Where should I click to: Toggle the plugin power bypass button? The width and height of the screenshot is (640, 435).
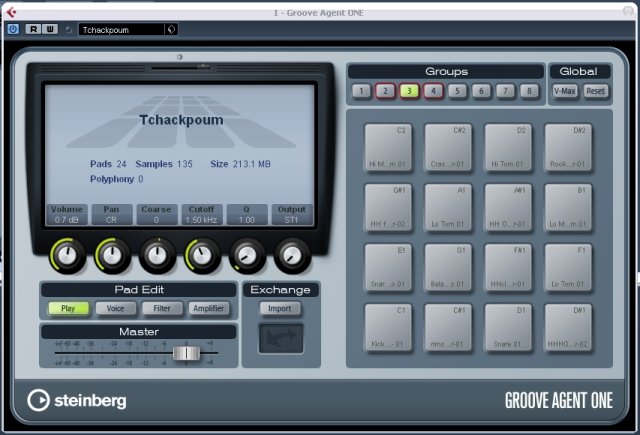coord(13,29)
